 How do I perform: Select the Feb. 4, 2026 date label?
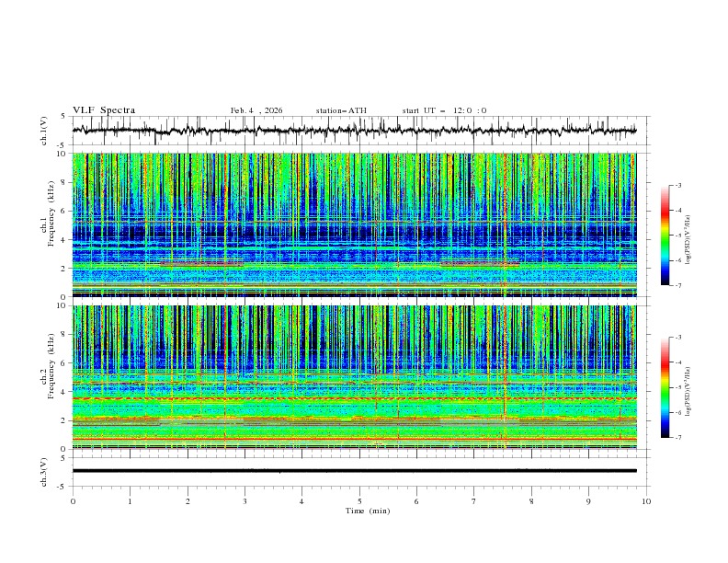coord(256,110)
